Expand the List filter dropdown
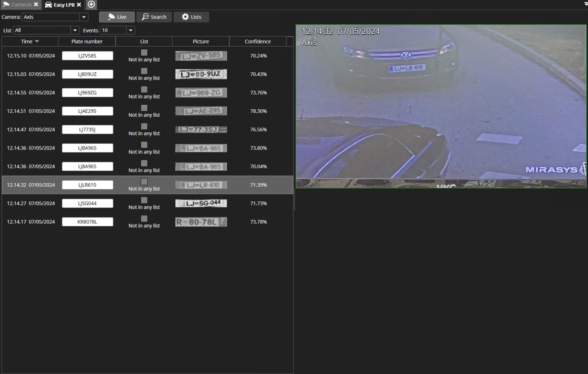The height and width of the screenshot is (374, 588). [74, 30]
